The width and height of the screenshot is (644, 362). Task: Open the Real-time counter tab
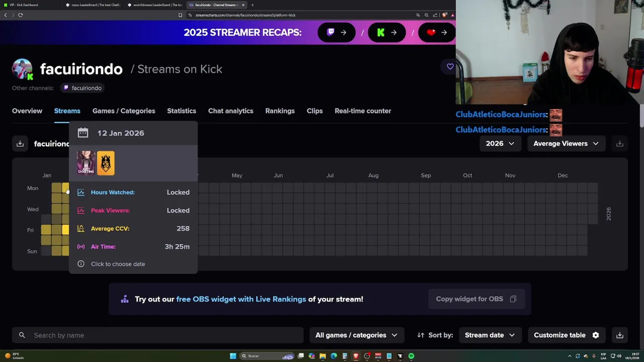pyautogui.click(x=363, y=111)
